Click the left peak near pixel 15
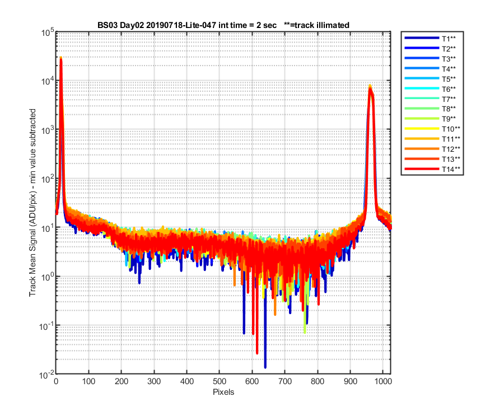504x420 pixels. pos(60,58)
